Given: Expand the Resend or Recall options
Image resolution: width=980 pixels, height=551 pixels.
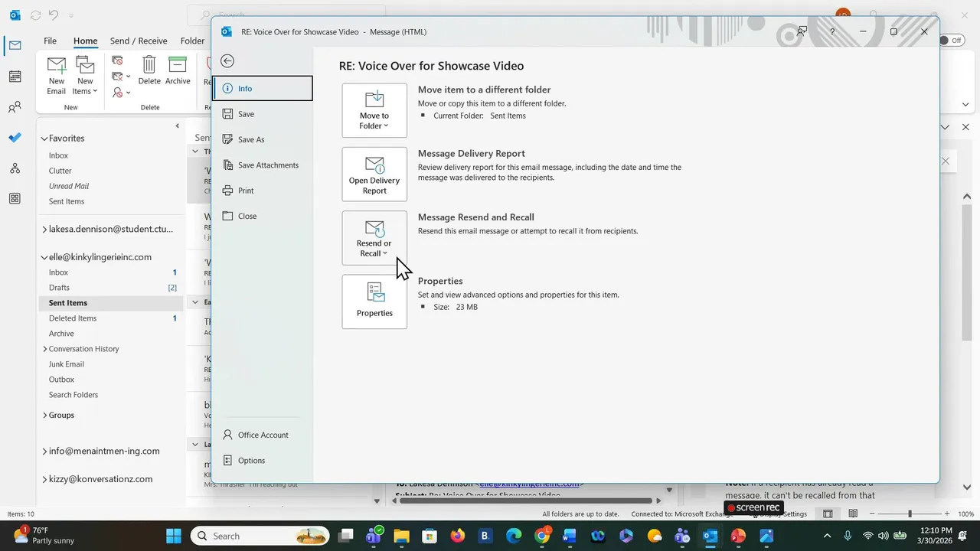Looking at the screenshot, I should 374,238.
